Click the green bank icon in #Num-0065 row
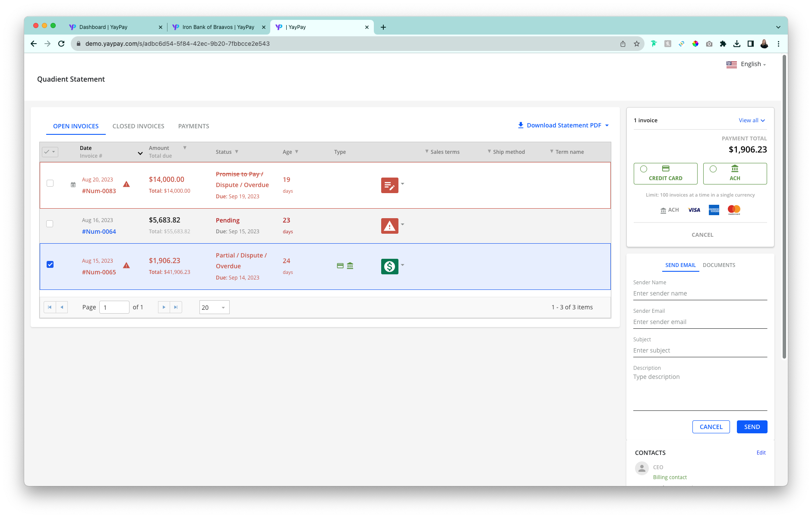Image resolution: width=812 pixels, height=518 pixels. click(x=350, y=266)
